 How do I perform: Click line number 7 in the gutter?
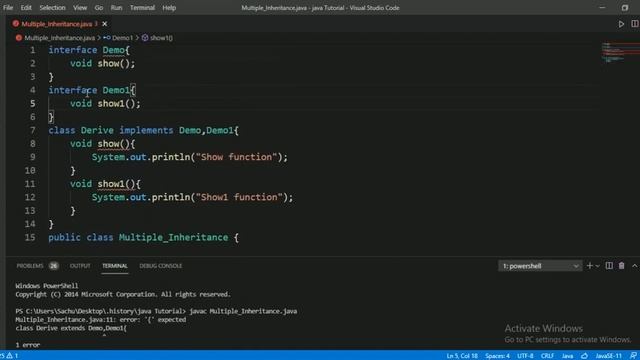click(x=32, y=131)
